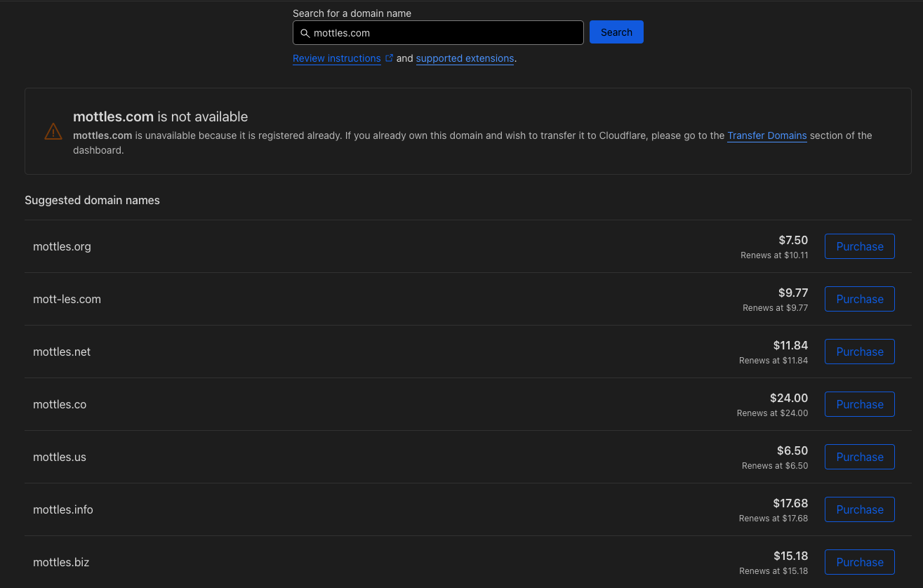Purchase the mottles.co domain
Image resolution: width=923 pixels, height=588 pixels.
[859, 404]
